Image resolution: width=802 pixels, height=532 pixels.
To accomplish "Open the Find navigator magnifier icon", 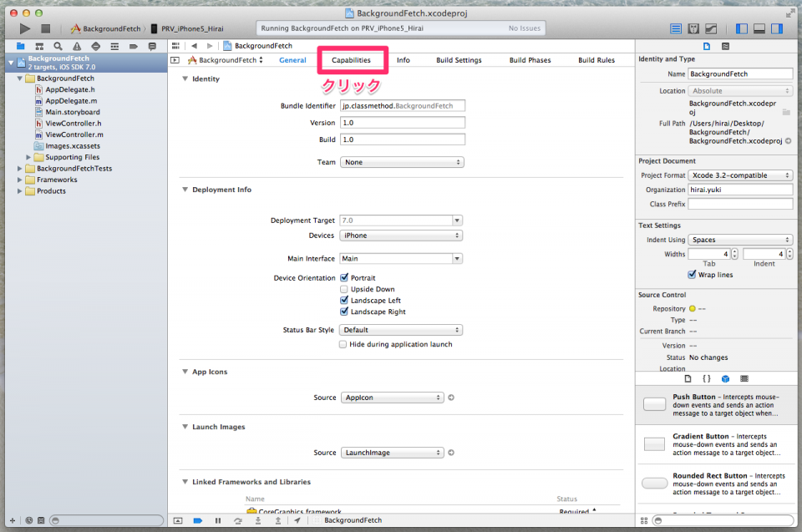I will (x=58, y=46).
